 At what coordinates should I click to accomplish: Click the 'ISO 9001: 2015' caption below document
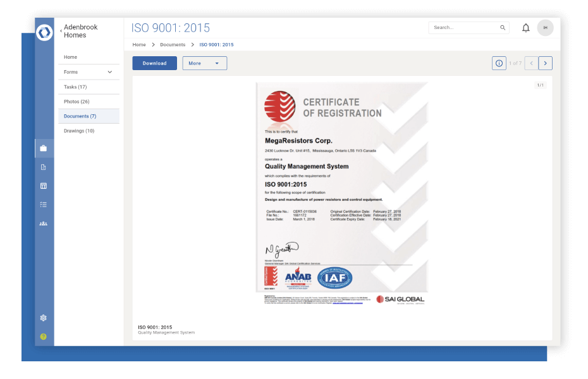(155, 327)
